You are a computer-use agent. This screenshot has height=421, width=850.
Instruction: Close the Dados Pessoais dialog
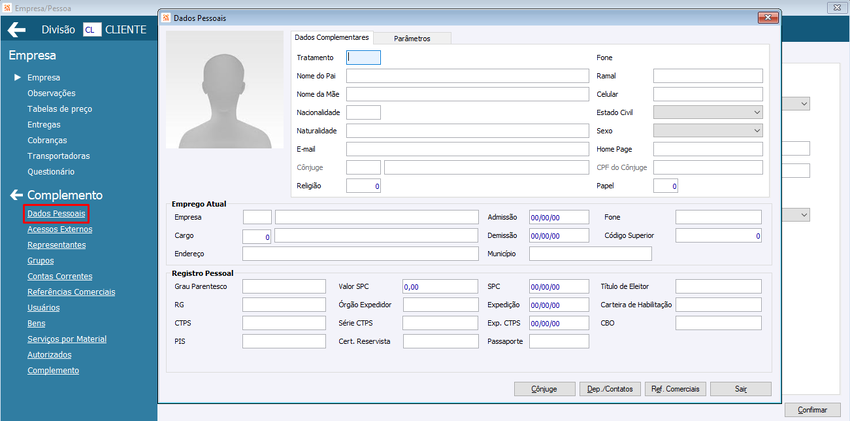pos(768,18)
